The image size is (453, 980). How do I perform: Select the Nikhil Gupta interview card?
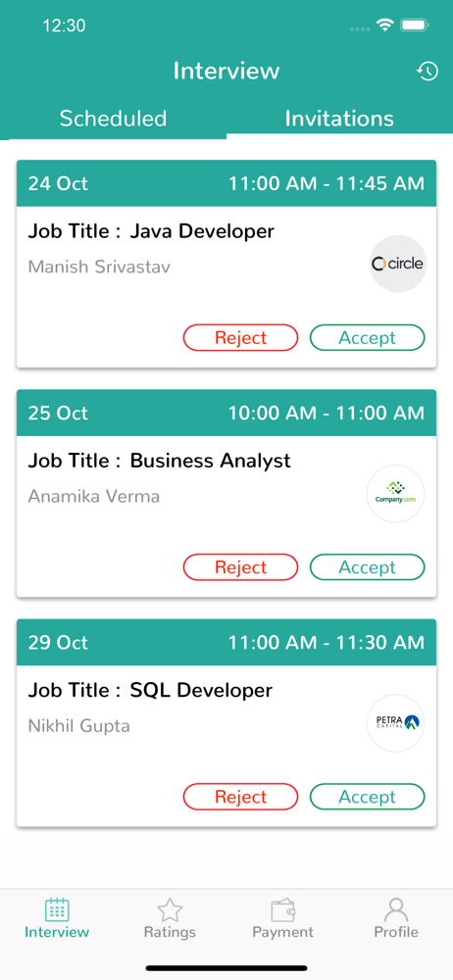point(226,722)
